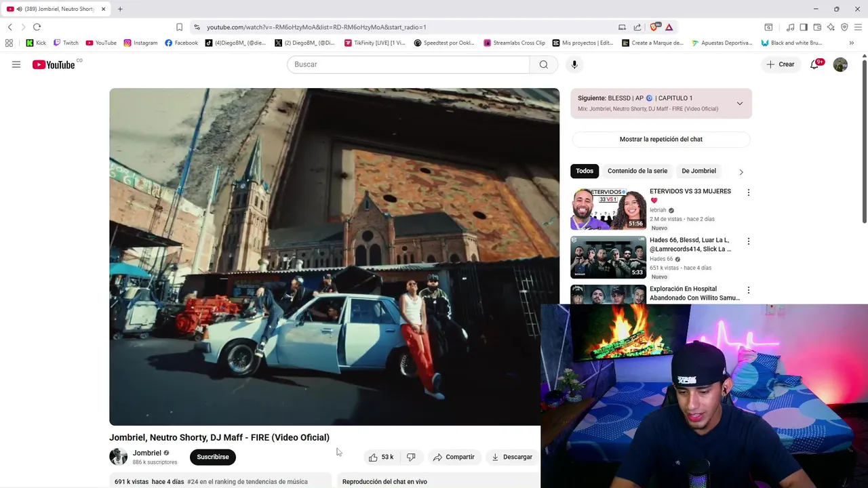
Task: Dislike the FIRE video
Action: [411, 457]
